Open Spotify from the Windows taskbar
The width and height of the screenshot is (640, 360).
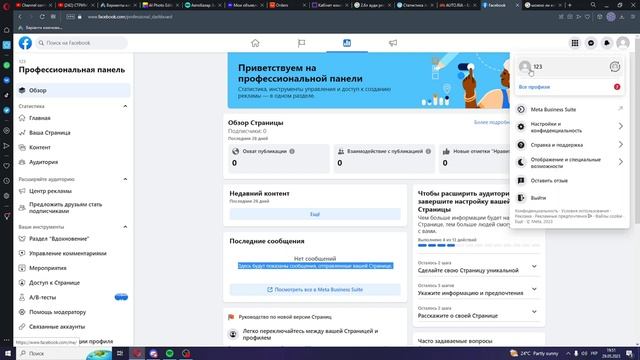(170, 353)
